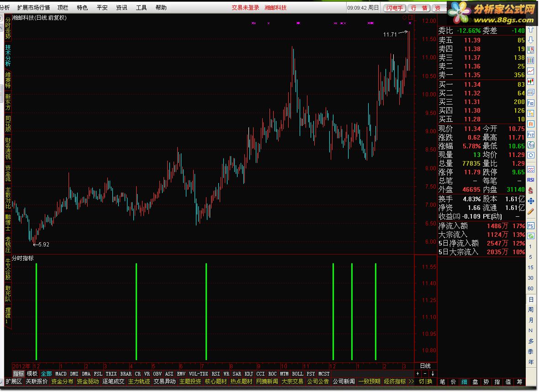
Task: Select the pencil drawing tool
Action: tap(531, 211)
